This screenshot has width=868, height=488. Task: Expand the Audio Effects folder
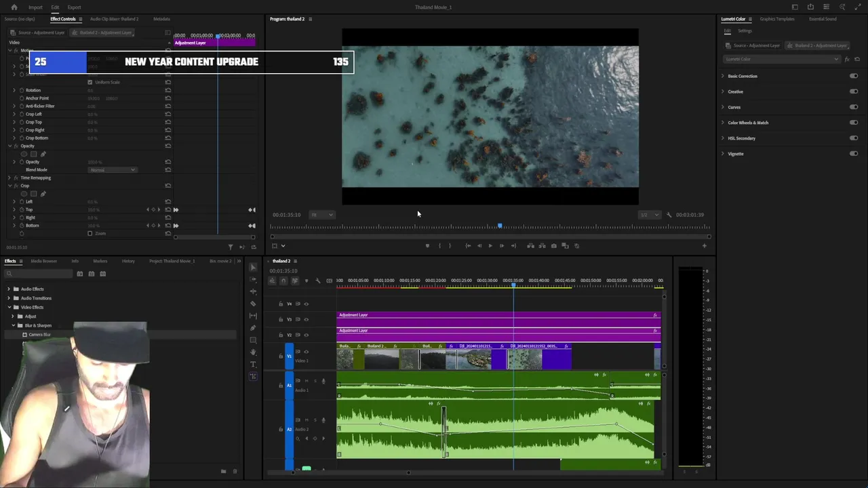tap(9, 289)
